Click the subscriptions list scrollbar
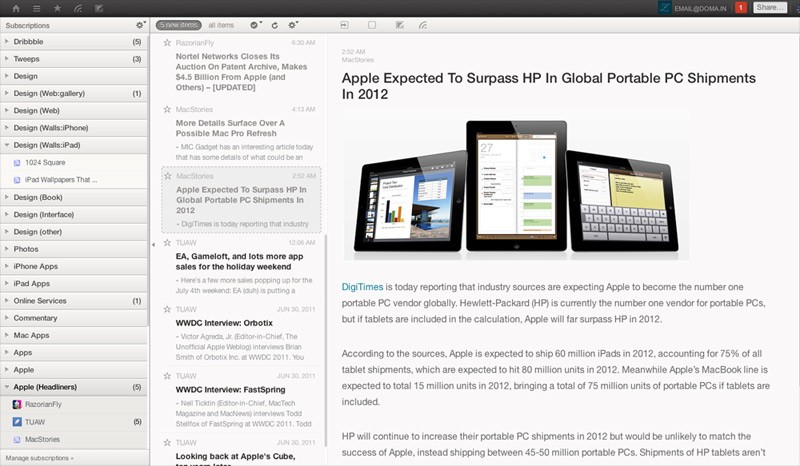 148,179
